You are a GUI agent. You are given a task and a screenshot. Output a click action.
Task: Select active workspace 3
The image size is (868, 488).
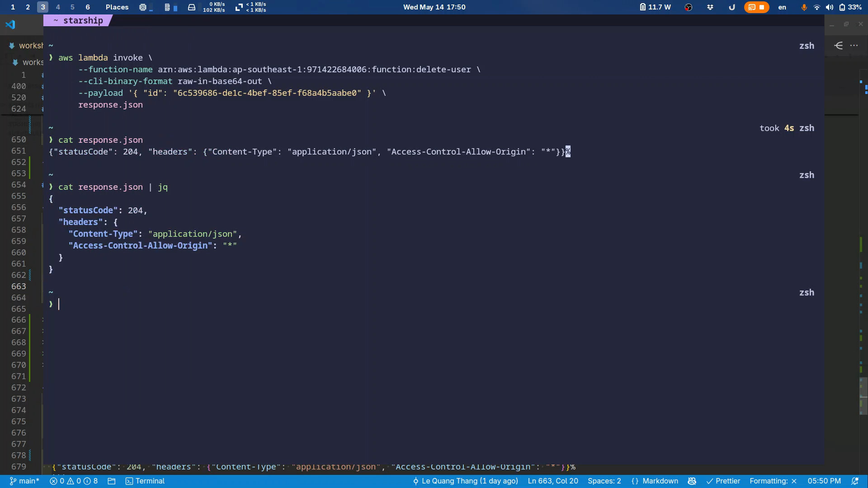pyautogui.click(x=42, y=7)
